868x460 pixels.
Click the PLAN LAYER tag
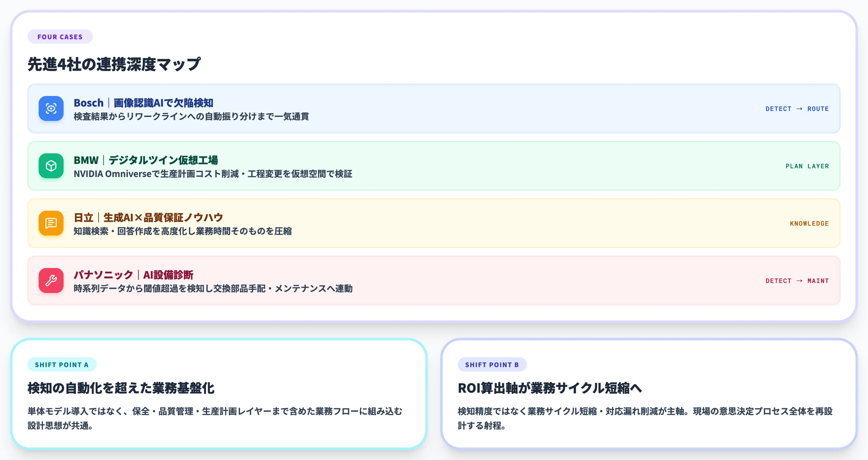807,166
